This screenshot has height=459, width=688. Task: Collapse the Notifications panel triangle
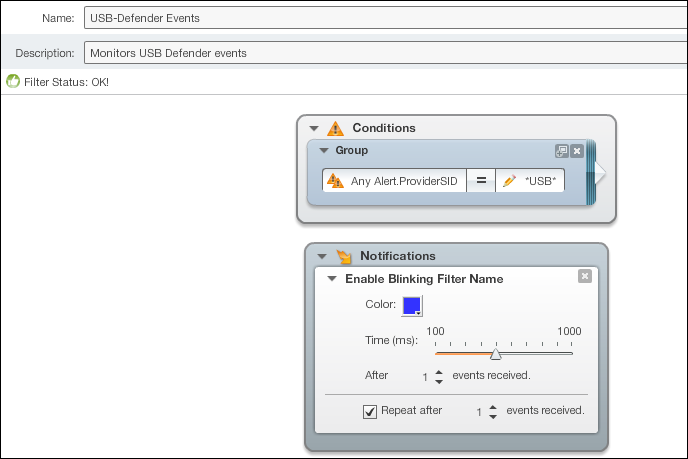coord(322,256)
